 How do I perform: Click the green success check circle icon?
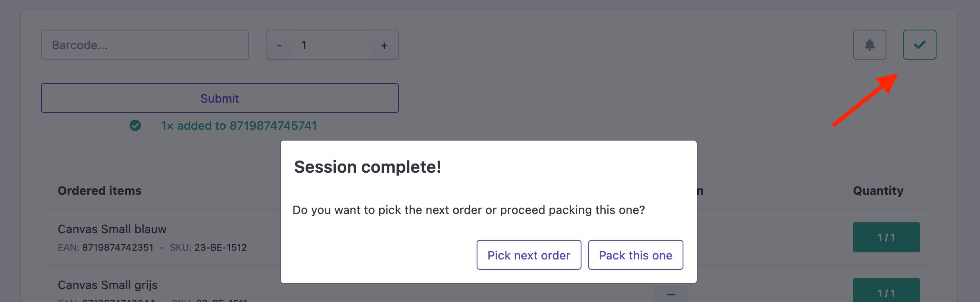coord(135,126)
